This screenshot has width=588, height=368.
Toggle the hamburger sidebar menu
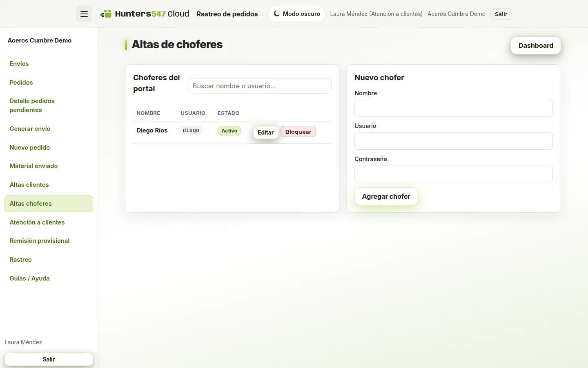(x=84, y=14)
